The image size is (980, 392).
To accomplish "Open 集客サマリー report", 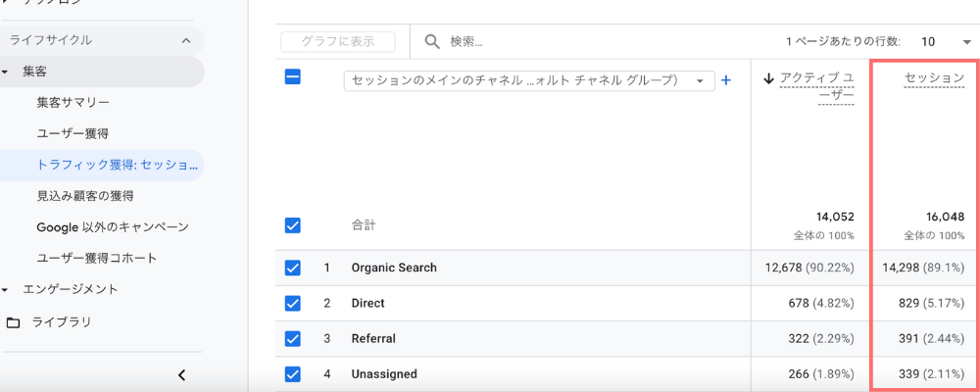I will point(73,103).
